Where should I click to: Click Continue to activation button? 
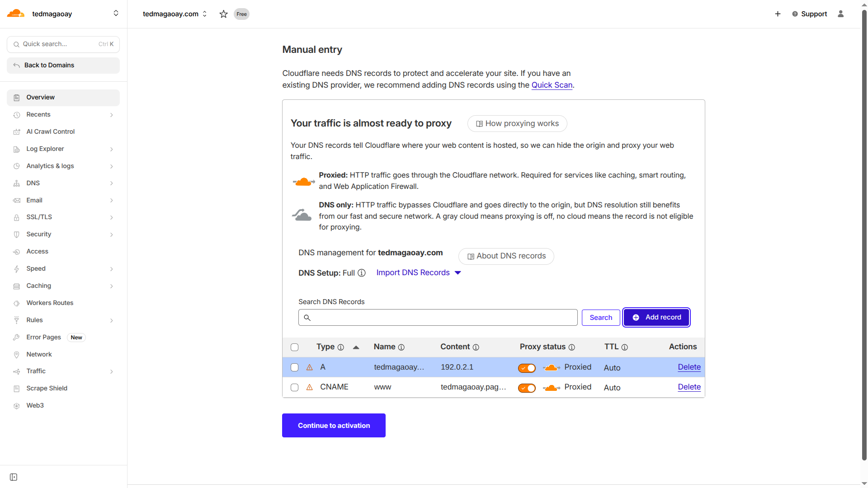pos(334,425)
